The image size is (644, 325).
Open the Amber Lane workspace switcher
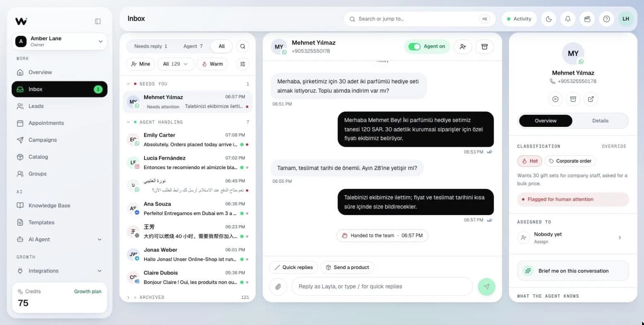59,41
